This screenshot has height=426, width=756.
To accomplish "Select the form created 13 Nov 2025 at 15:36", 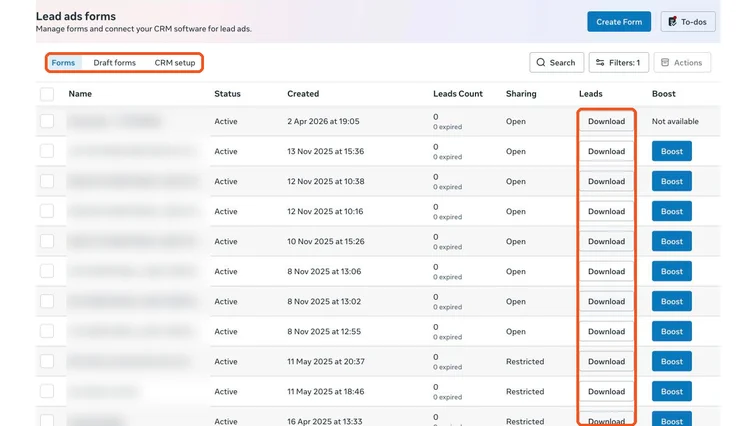I will point(47,151).
